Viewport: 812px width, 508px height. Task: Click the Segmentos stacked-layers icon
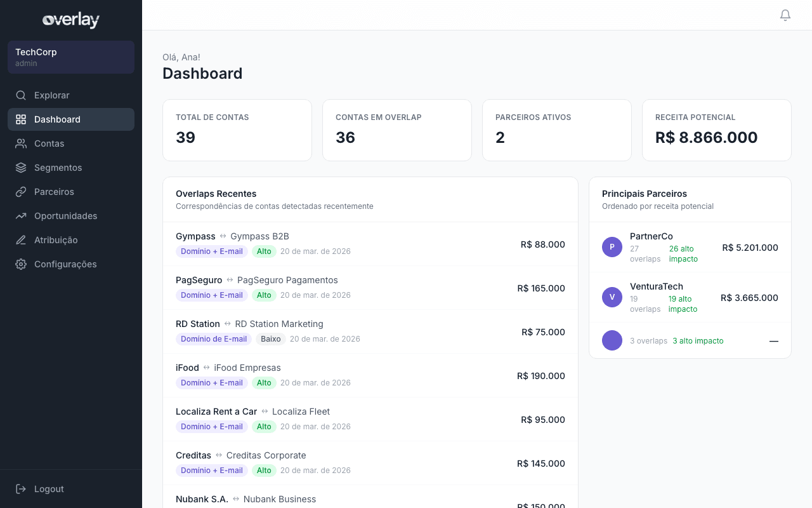click(x=21, y=168)
